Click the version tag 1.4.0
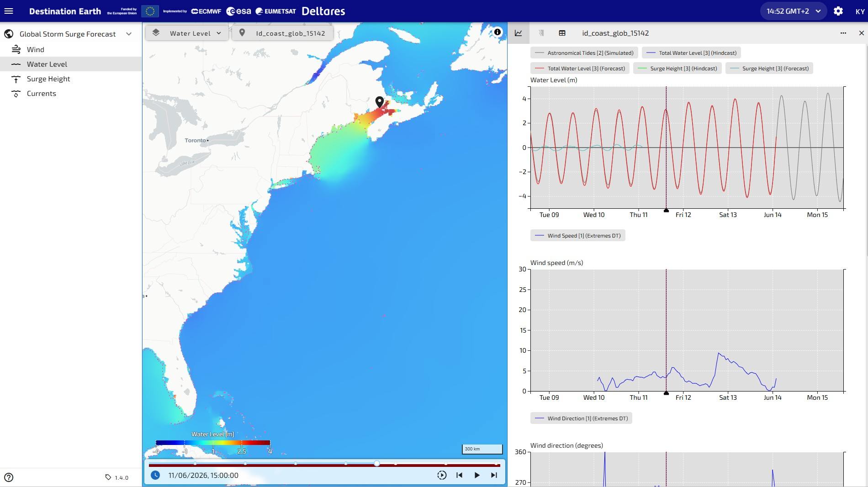This screenshot has height=487, width=868. click(x=116, y=477)
